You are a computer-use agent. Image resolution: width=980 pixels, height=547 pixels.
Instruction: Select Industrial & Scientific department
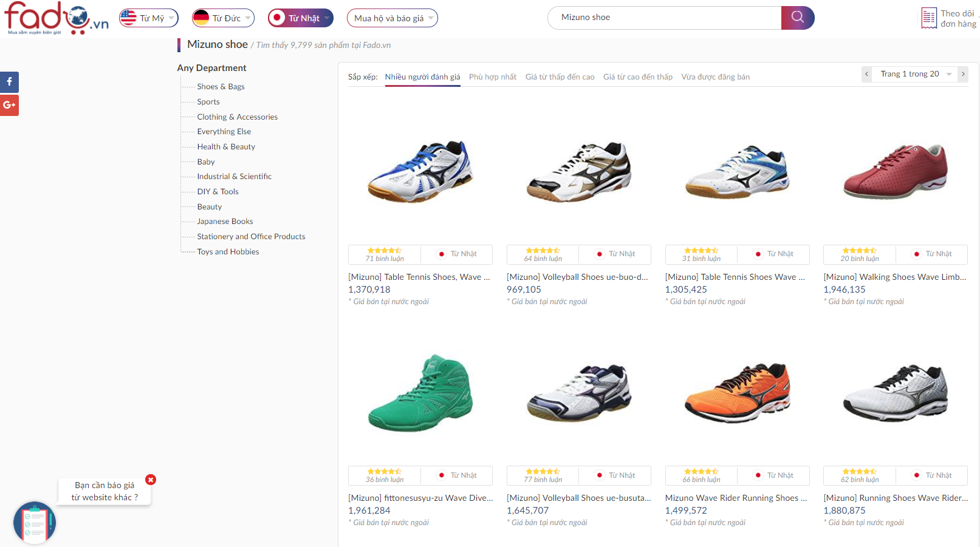tap(235, 177)
